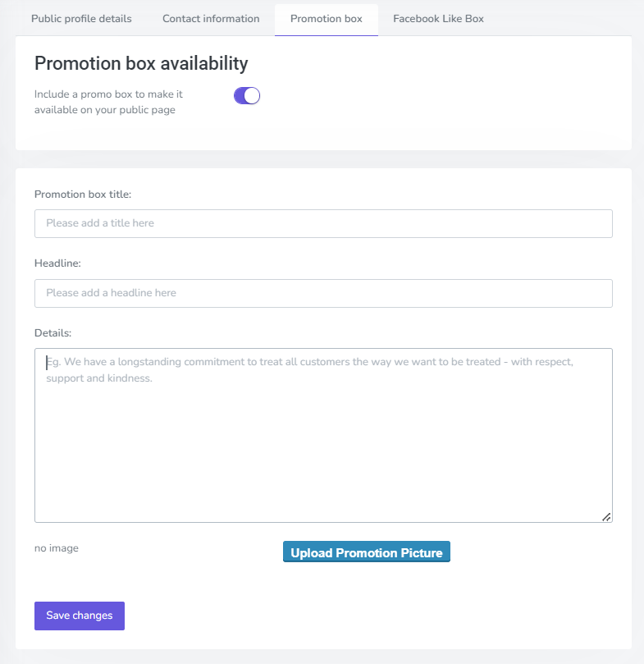Click the 'Details:' field label
The image size is (644, 664).
[53, 333]
